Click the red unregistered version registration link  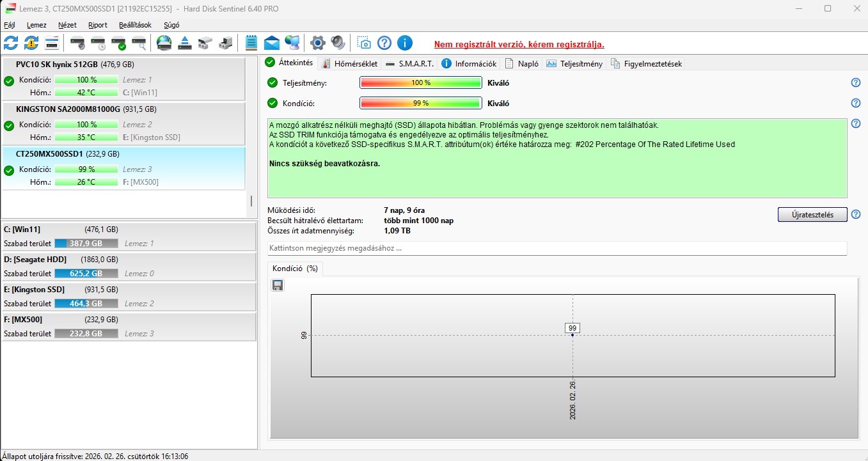coord(519,45)
